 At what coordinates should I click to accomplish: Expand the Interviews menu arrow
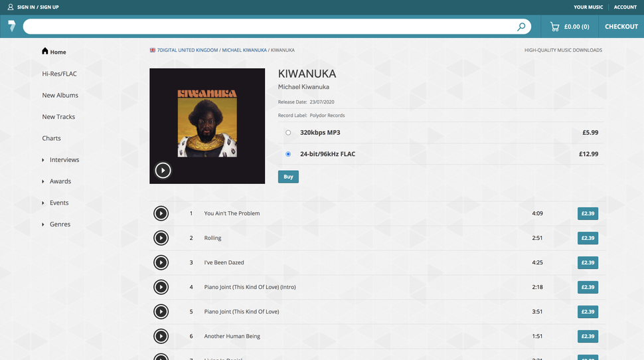pyautogui.click(x=42, y=160)
